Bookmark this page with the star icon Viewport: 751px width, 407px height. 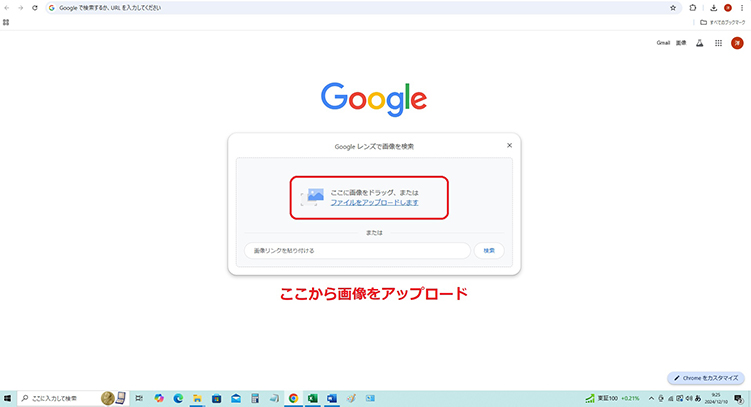[x=673, y=8]
